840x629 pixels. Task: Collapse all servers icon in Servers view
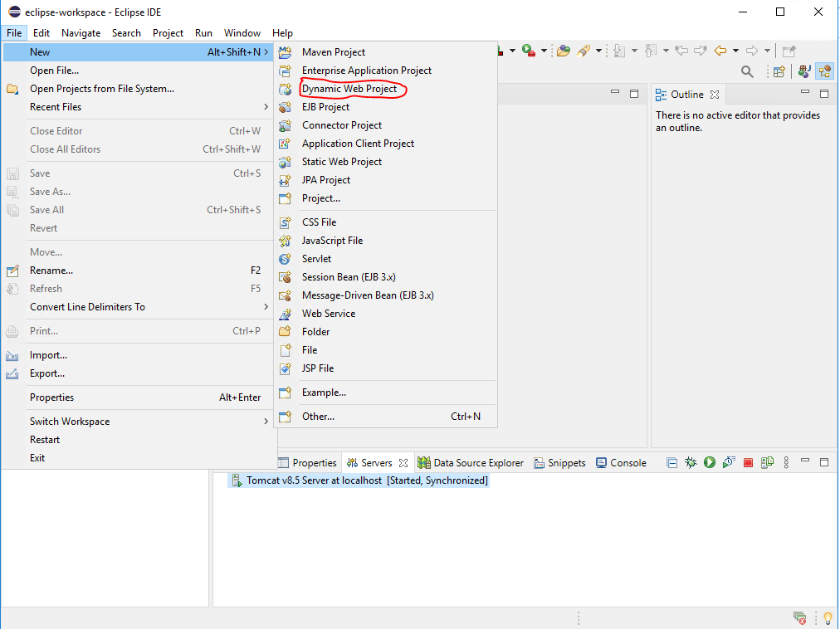pyautogui.click(x=672, y=462)
